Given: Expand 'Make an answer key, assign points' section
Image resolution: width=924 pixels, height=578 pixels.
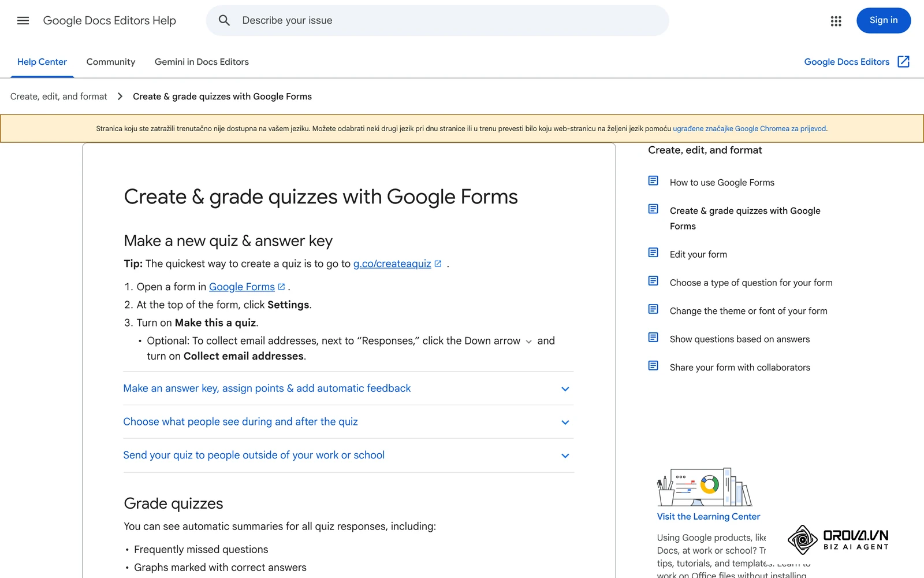Looking at the screenshot, I should (x=348, y=388).
